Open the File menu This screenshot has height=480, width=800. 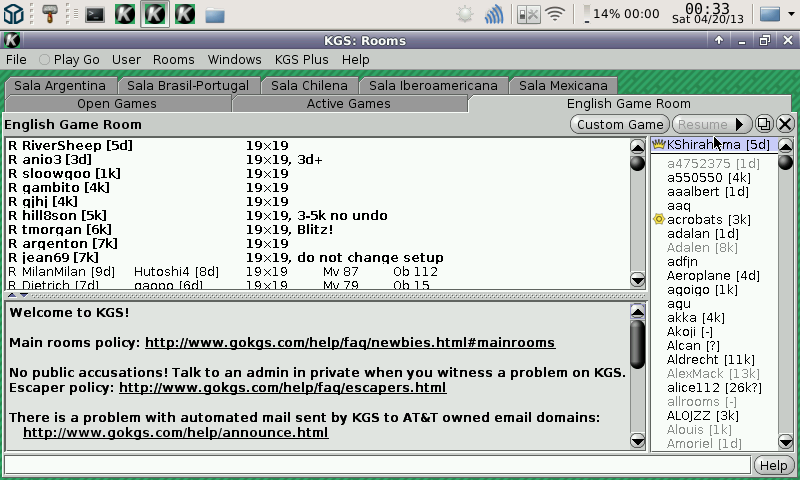coord(16,60)
